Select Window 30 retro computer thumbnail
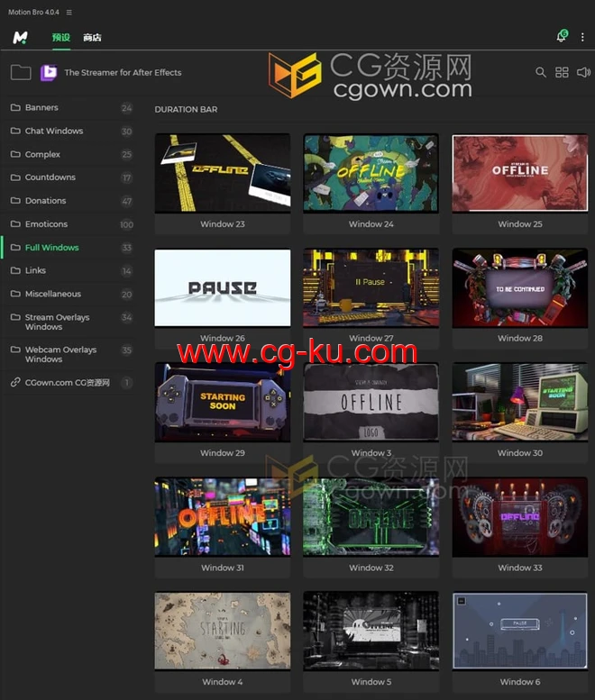 (x=520, y=402)
